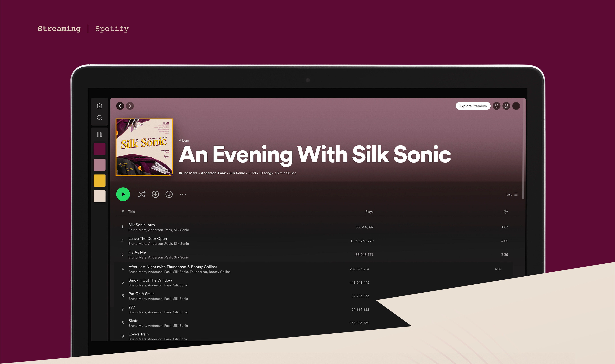This screenshot has height=364, width=615.
Task: Open the notifications bell icon
Action: [496, 106]
